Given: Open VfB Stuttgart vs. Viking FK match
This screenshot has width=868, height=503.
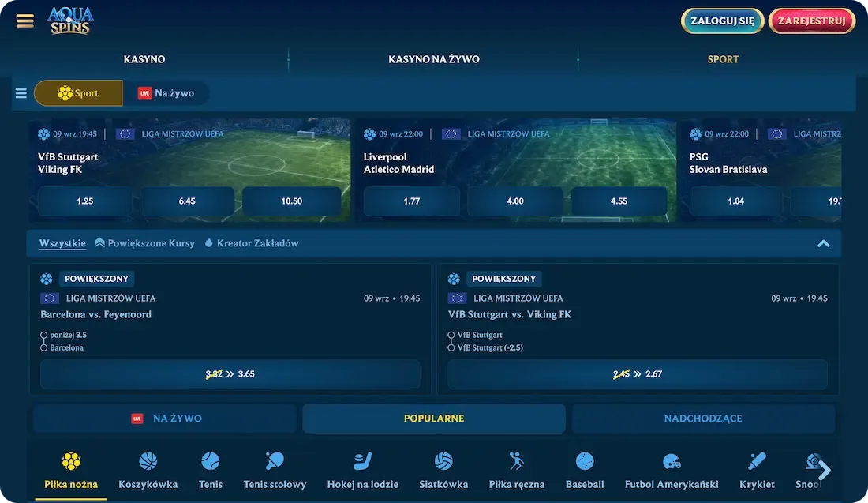Looking at the screenshot, I should click(x=509, y=314).
